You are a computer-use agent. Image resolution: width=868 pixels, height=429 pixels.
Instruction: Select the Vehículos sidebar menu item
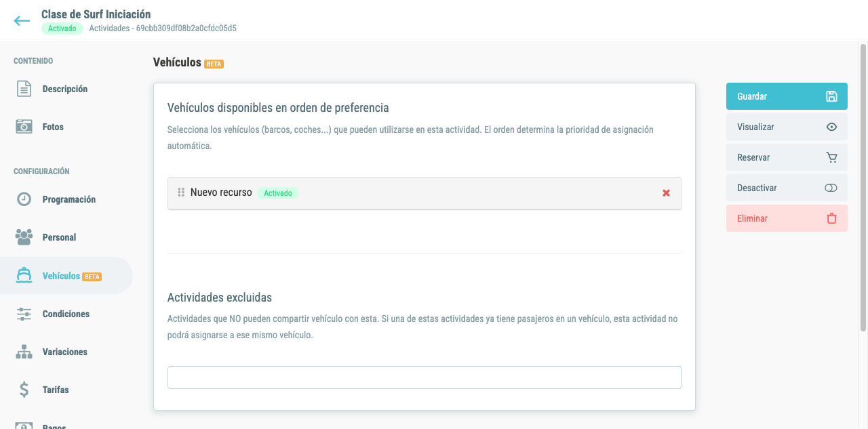pos(66,276)
